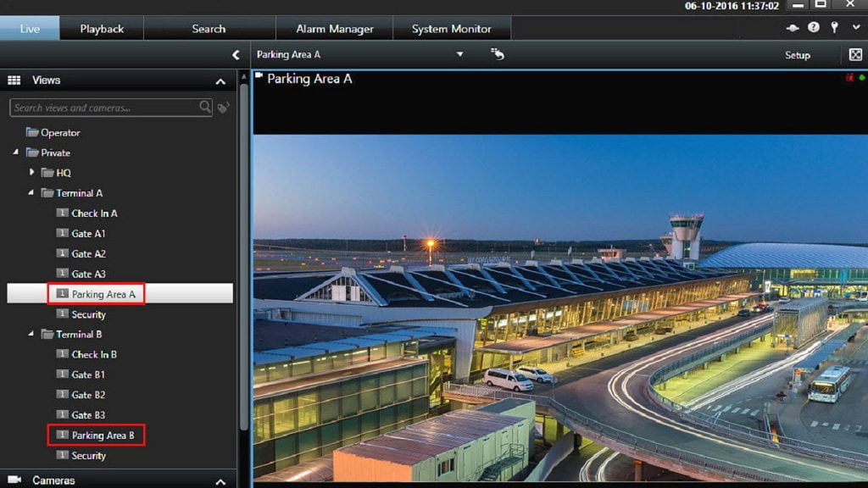Toggle full screen view icon
This screenshot has height=488, width=868.
coord(855,55)
